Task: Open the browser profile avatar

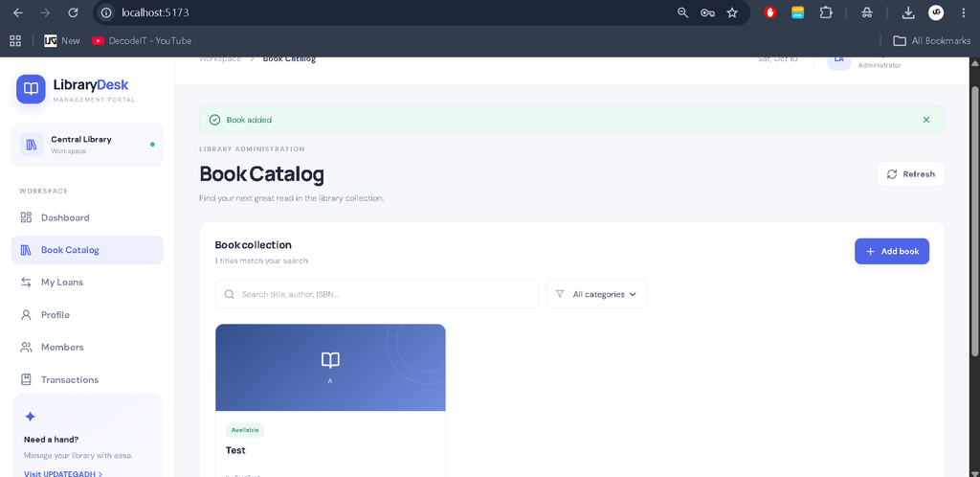Action: point(936,12)
